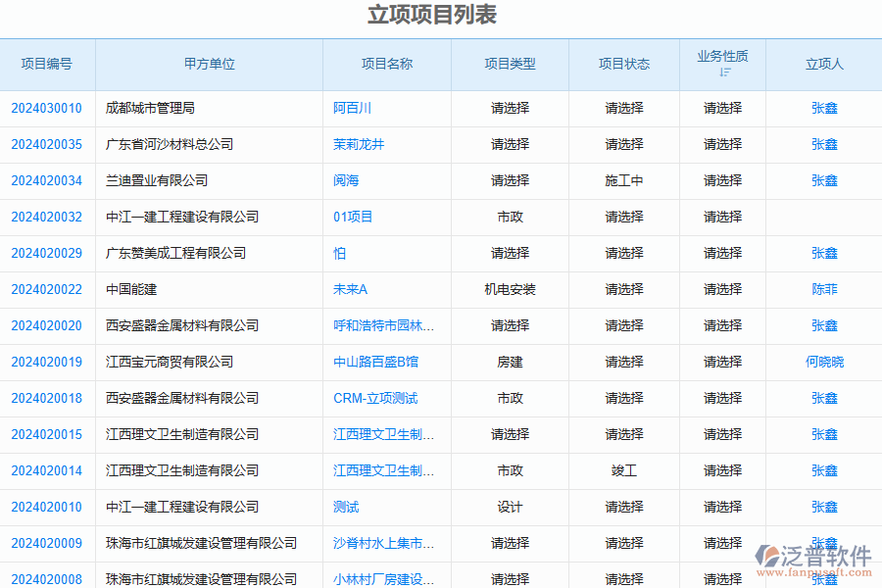882x588 pixels.
Task: Click the 甲方单位 column header
Action: (209, 64)
